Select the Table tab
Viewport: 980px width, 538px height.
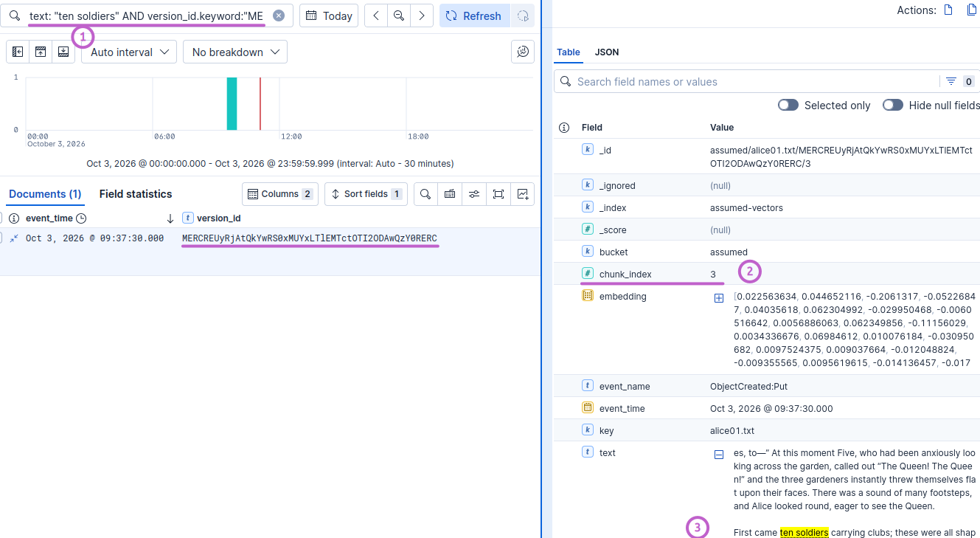[569, 52]
